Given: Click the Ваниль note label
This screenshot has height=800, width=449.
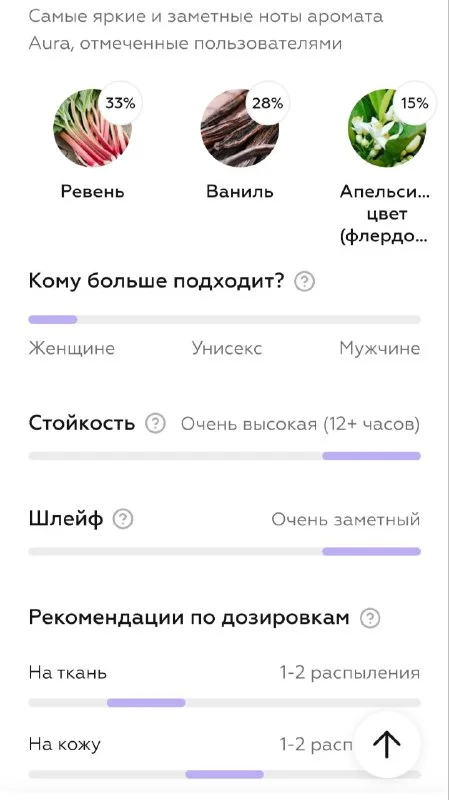Looking at the screenshot, I should click(x=240, y=192).
